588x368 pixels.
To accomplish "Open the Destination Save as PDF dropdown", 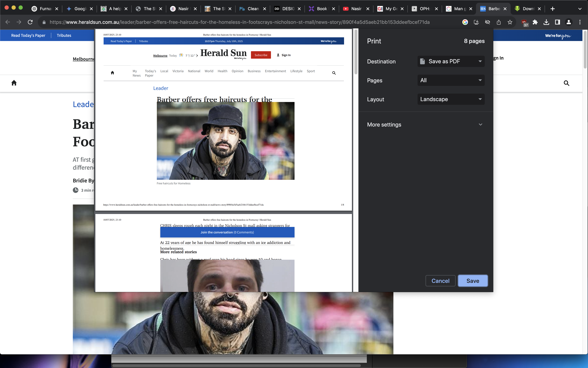I will click(x=451, y=61).
